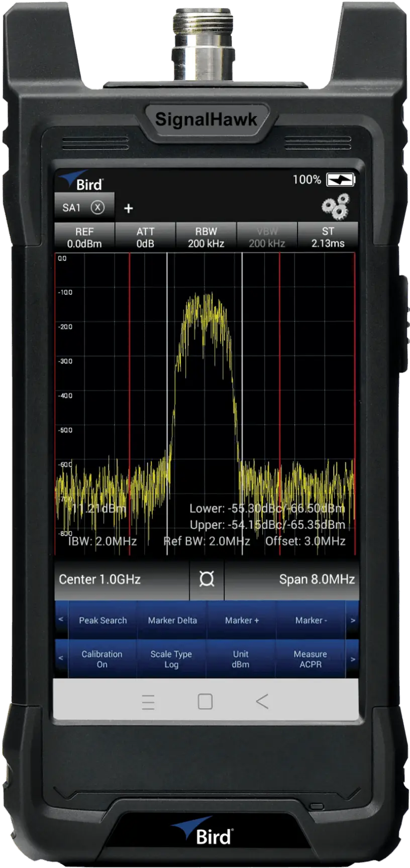
Task: Select the SA1 tab
Action: click(x=72, y=207)
